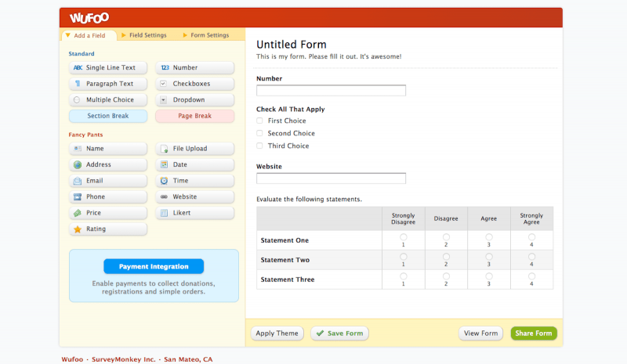Add a Section Break field
This screenshot has height=364, width=627.
click(x=108, y=116)
